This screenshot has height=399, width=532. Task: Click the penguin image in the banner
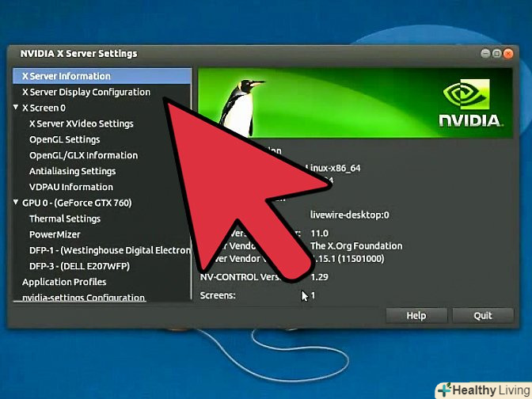pyautogui.click(x=240, y=107)
